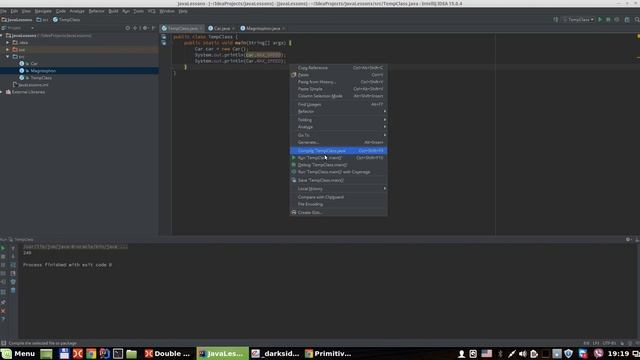
Task: Run 'TempClass.main()' from the context menu
Action: tap(338, 158)
